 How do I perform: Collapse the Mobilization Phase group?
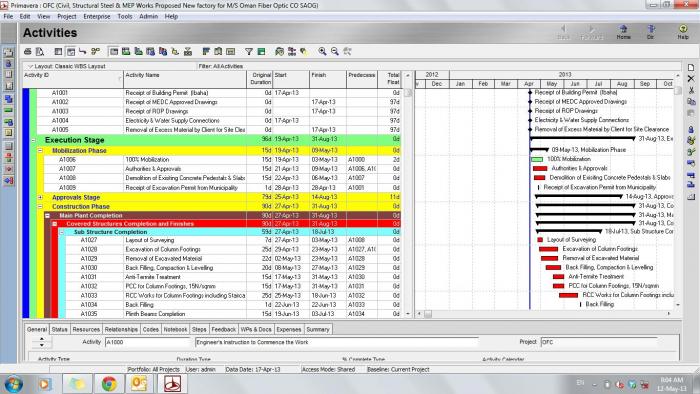40,151
